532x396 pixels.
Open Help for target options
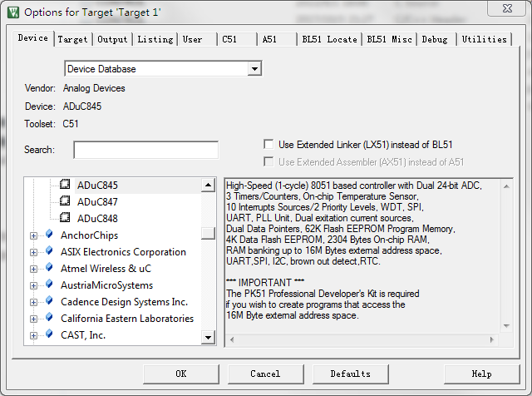[x=481, y=374]
